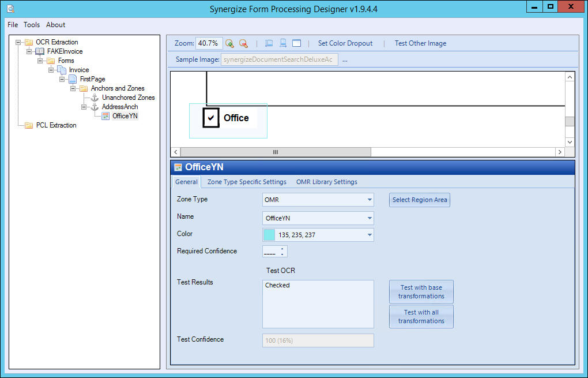Click the OCR Extraction folder icon

29,42
